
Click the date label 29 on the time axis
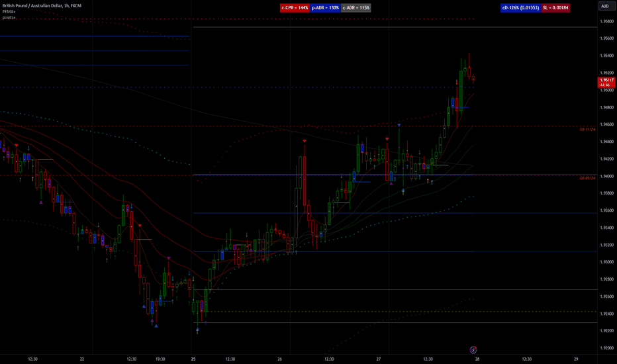tap(576, 359)
